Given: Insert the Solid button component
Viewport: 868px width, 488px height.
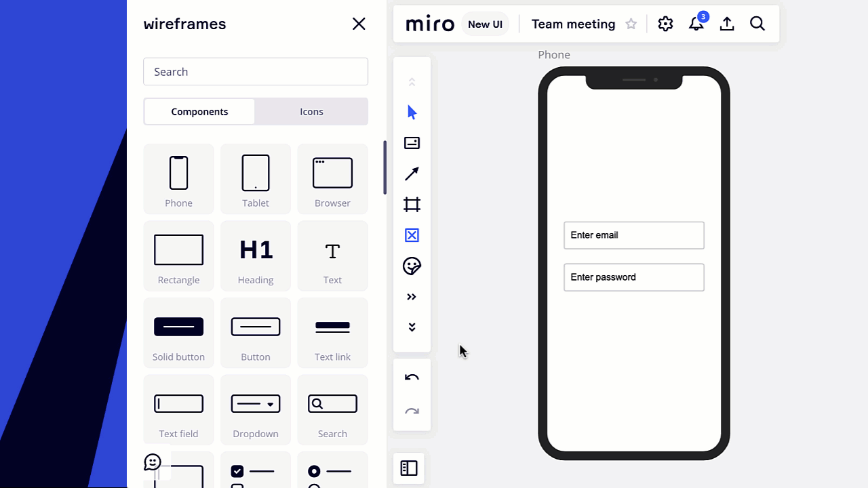Looking at the screenshot, I should pos(178,333).
